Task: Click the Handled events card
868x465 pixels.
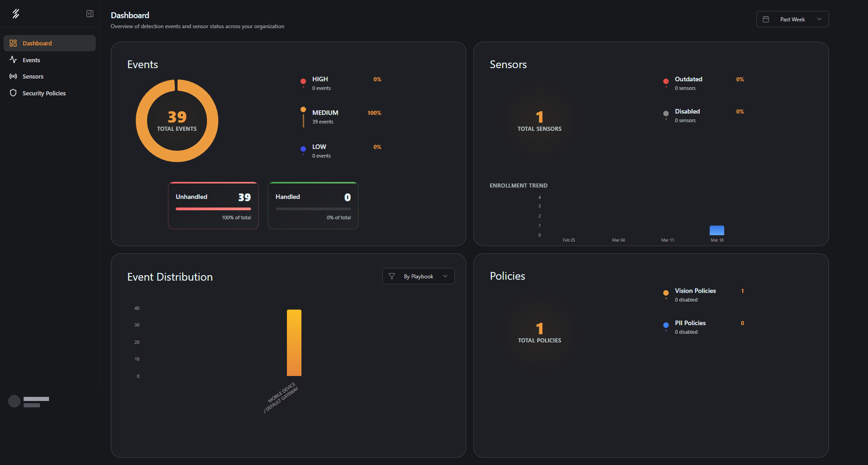Action: pyautogui.click(x=313, y=205)
